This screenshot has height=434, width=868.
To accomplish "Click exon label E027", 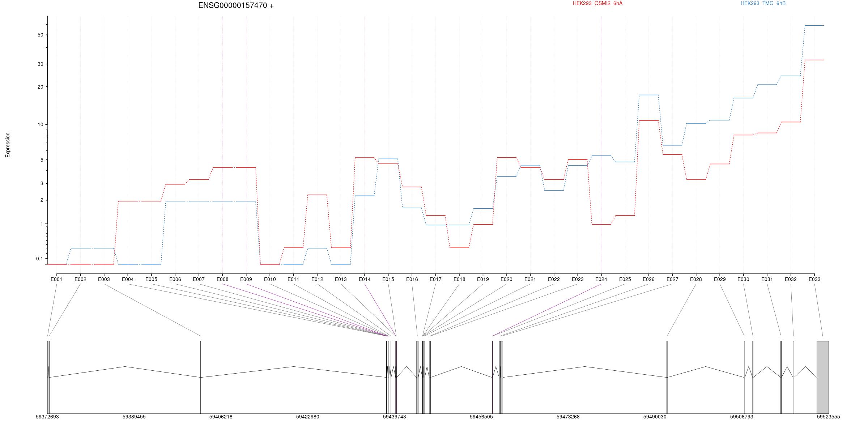I will 672,279.
